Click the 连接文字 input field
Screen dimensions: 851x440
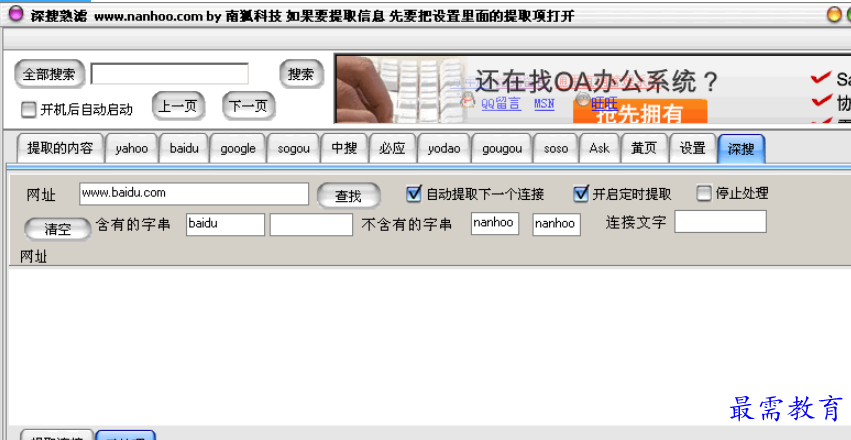click(720, 222)
